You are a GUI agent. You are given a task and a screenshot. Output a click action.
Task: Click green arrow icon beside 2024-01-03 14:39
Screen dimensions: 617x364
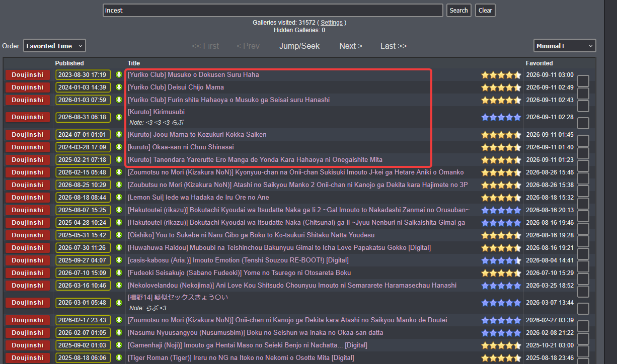119,87
